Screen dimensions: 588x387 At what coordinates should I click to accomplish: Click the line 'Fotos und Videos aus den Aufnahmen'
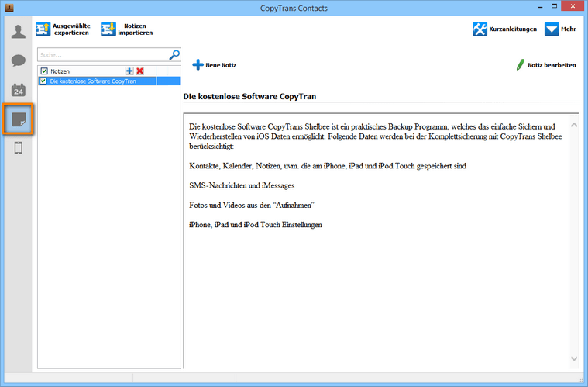252,205
